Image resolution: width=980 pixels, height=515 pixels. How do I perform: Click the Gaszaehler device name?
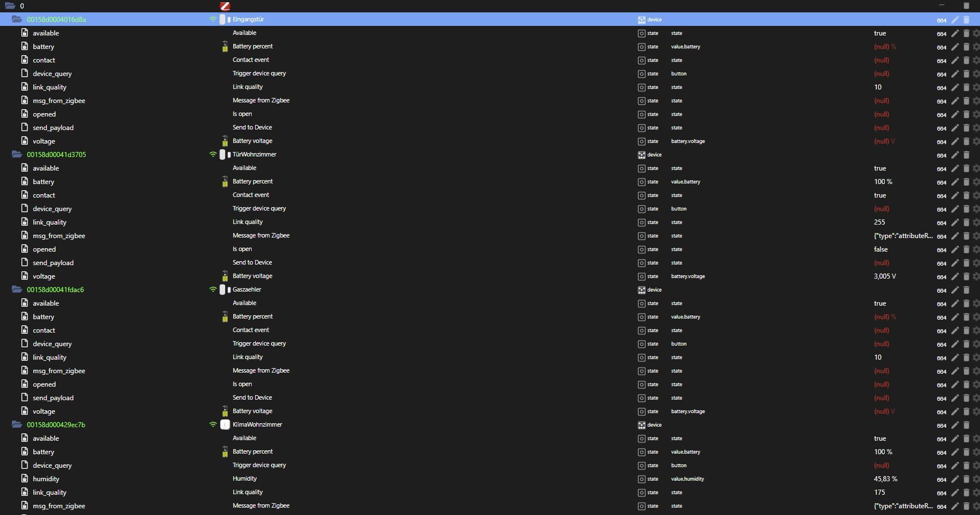click(x=247, y=289)
